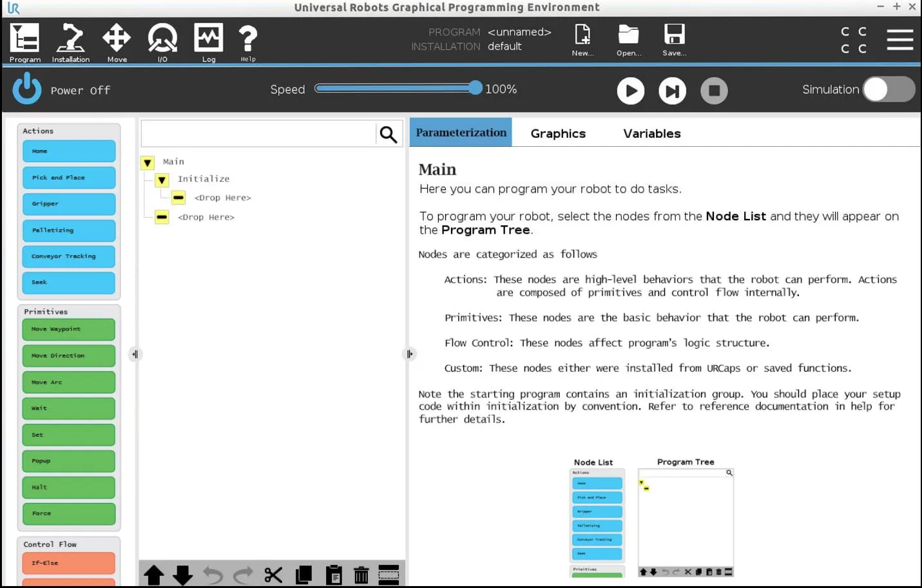Image resolution: width=922 pixels, height=588 pixels.
Task: Insert a Set primitive
Action: tap(69, 435)
